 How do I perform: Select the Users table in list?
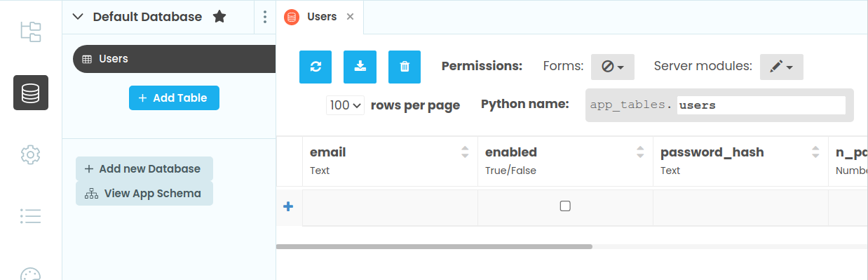pos(175,59)
